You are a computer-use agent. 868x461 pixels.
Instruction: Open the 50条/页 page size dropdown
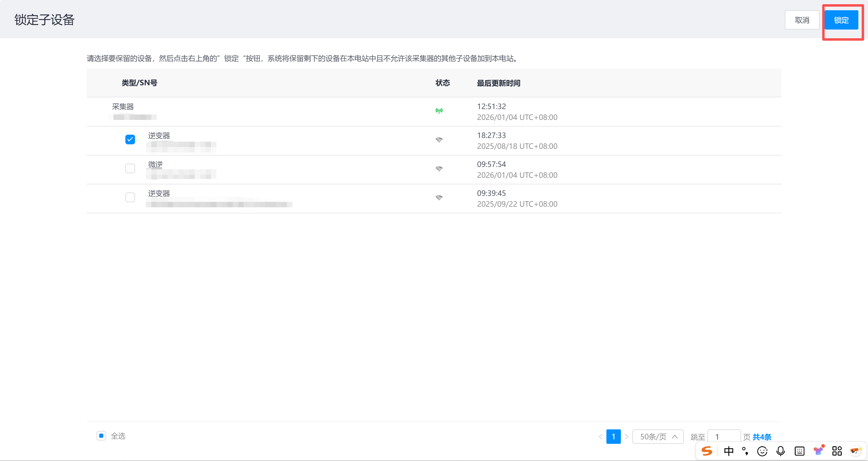(x=658, y=437)
